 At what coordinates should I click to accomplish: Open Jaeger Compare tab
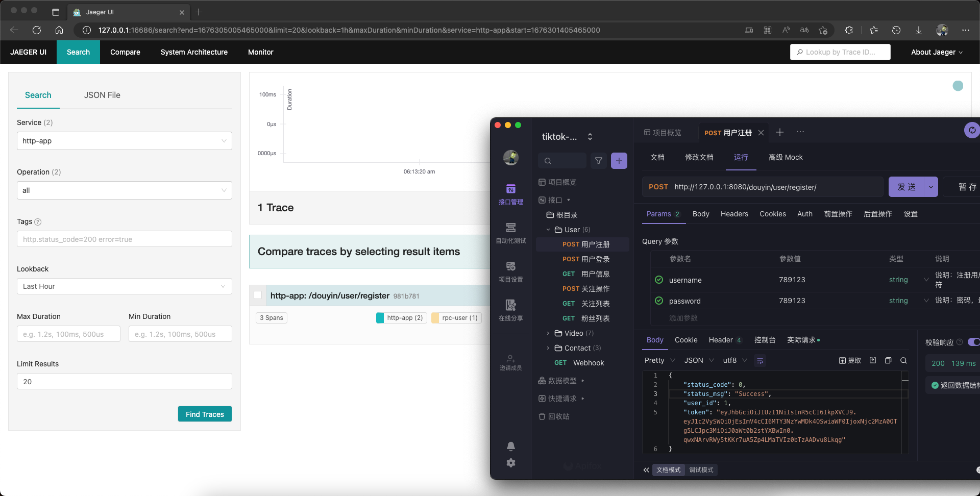(x=125, y=52)
